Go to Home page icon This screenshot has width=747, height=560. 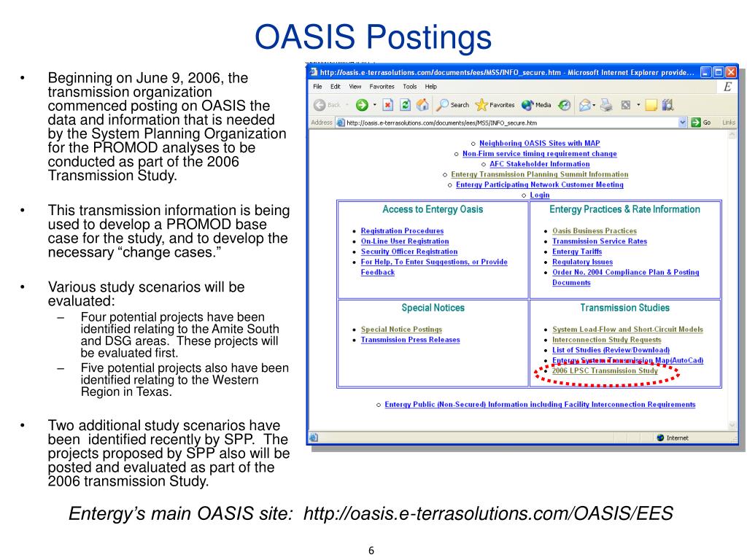click(x=422, y=105)
